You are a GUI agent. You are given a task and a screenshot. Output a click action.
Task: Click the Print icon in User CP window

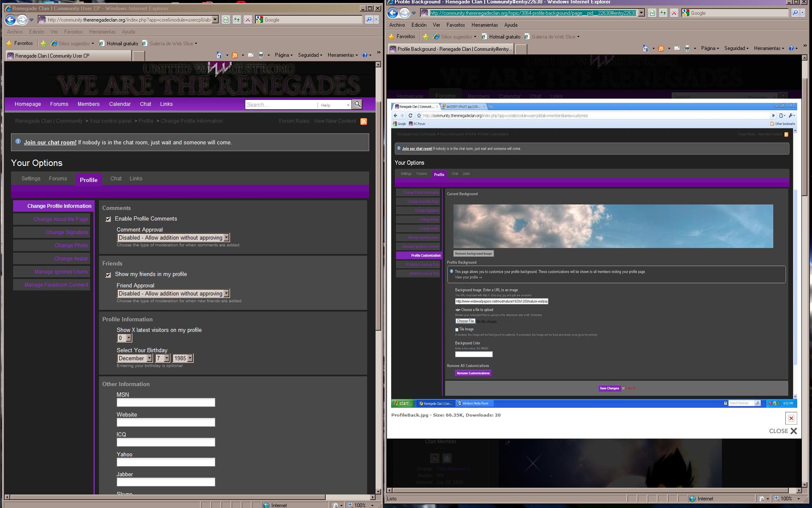[261, 55]
